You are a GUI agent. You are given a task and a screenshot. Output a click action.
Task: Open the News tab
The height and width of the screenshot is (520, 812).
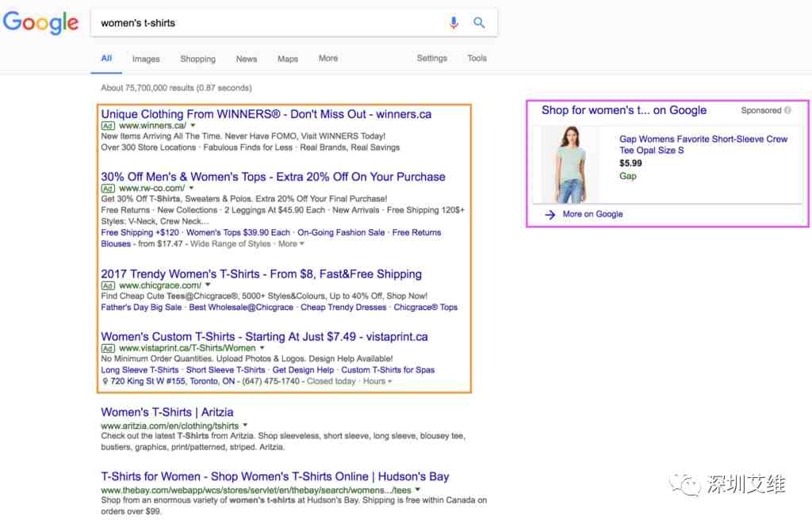(x=247, y=59)
